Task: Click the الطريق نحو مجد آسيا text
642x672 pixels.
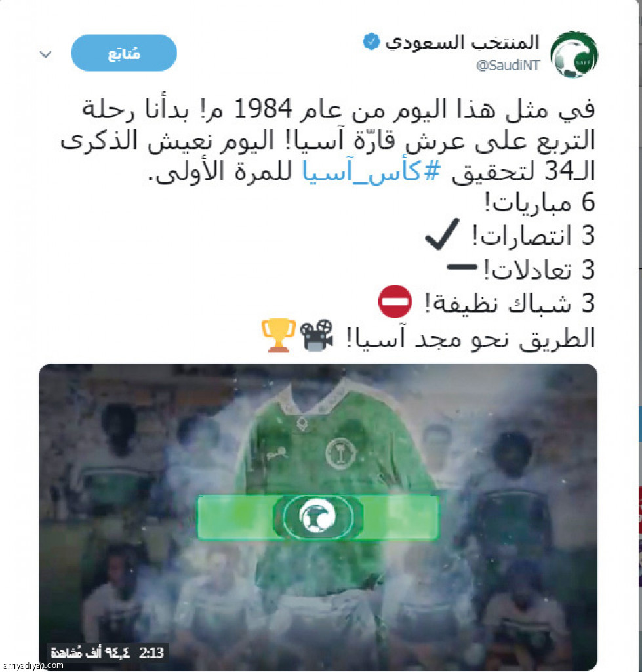Action: point(471,337)
